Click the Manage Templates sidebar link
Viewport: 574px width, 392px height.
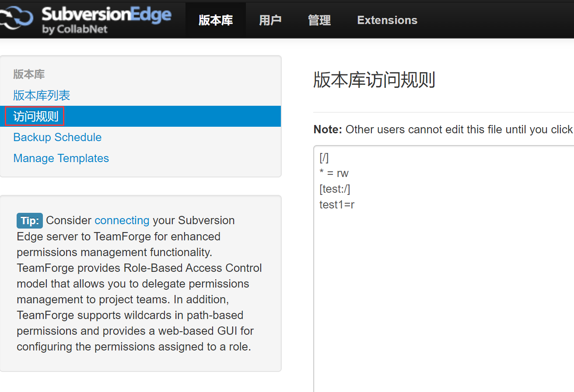(61, 158)
